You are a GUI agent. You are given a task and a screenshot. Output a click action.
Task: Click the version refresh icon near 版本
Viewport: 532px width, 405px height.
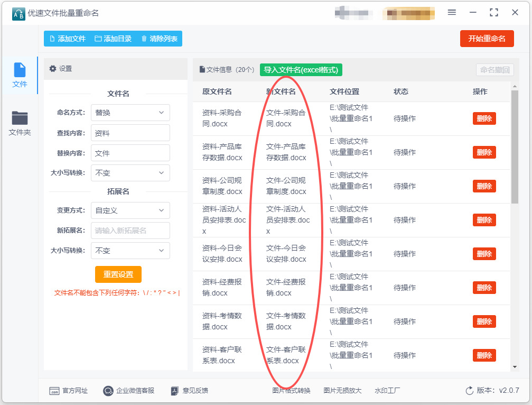(x=469, y=391)
